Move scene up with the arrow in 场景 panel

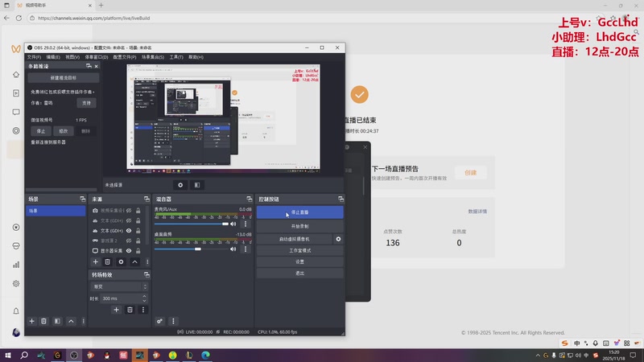point(71,321)
